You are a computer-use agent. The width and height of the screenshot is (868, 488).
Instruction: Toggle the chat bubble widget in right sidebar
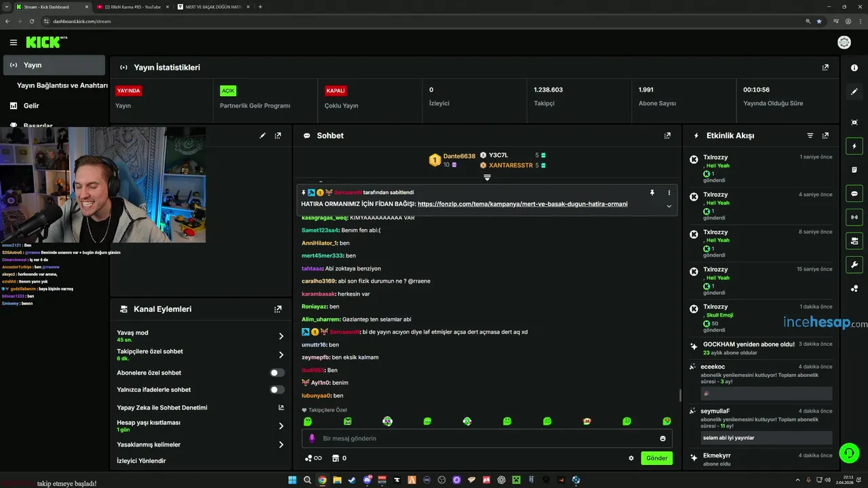(x=854, y=193)
